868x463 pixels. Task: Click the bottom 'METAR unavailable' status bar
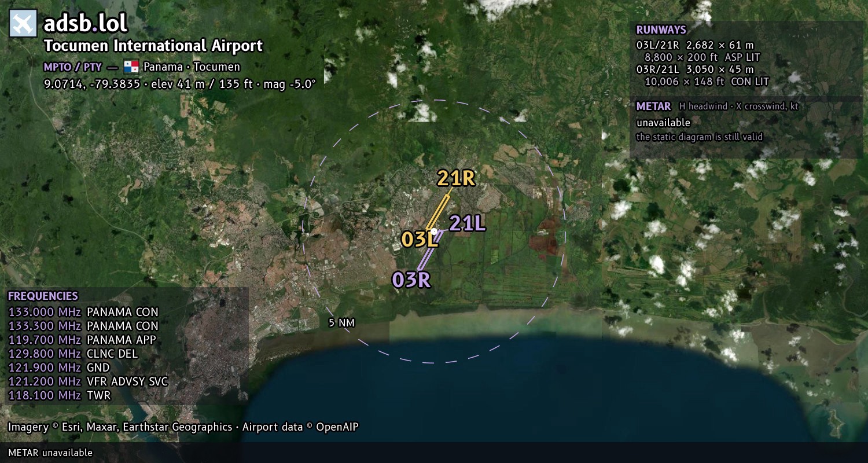click(x=434, y=453)
